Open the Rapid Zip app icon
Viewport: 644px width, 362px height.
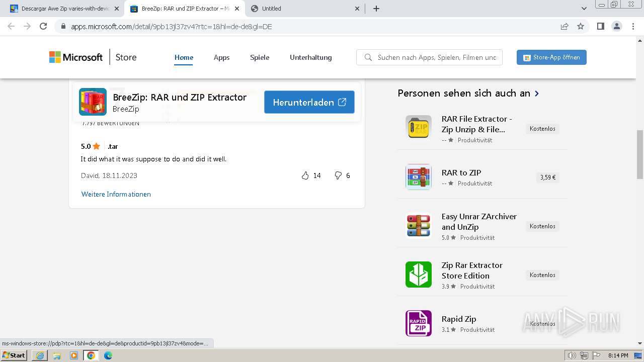419,323
